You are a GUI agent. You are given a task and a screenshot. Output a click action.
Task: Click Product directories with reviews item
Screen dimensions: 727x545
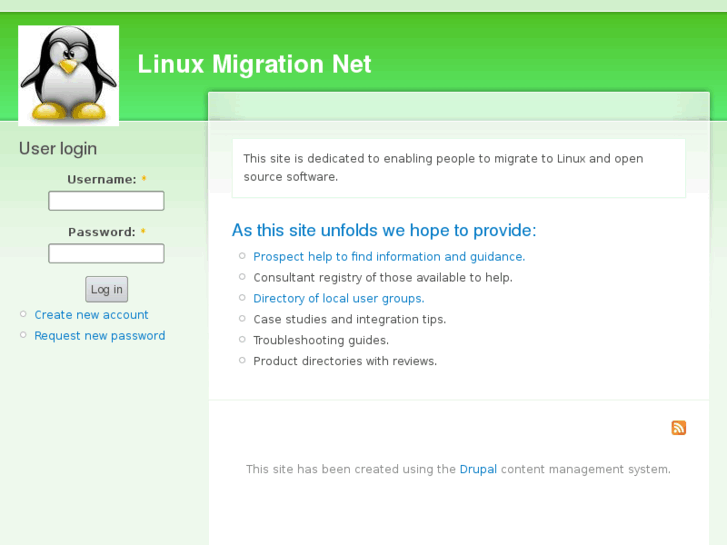pyautogui.click(x=345, y=362)
